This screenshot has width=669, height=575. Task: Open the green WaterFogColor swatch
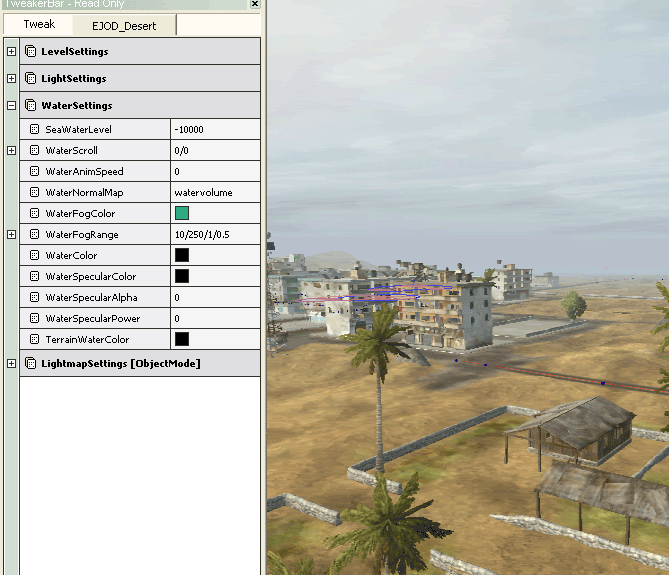pyautogui.click(x=182, y=213)
